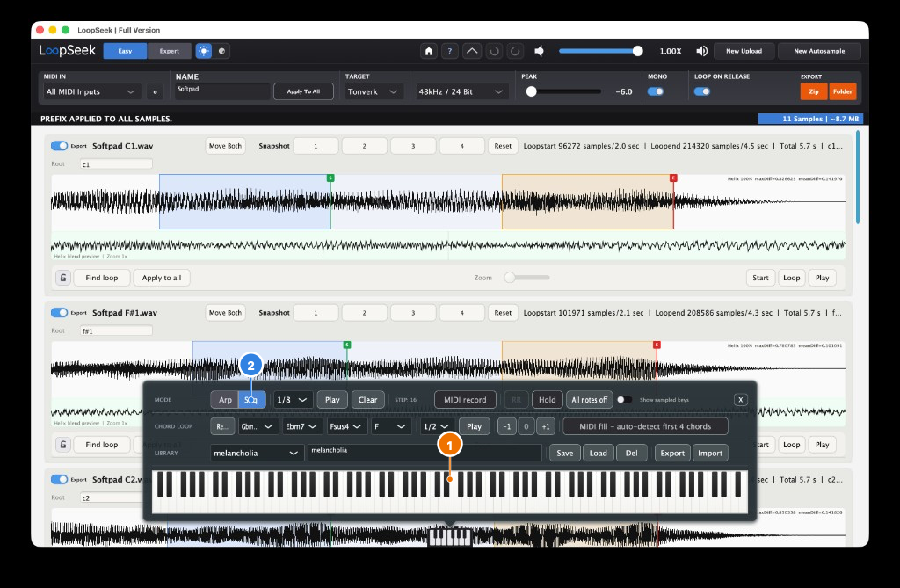900x588 pixels.
Task: Click the lock icon for Softpad C1.wav
Action: click(63, 278)
